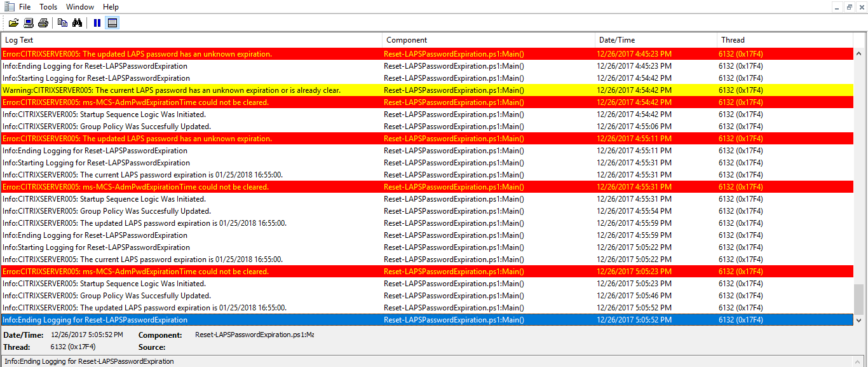Open the Help menu
This screenshot has height=367, width=868.
111,7
